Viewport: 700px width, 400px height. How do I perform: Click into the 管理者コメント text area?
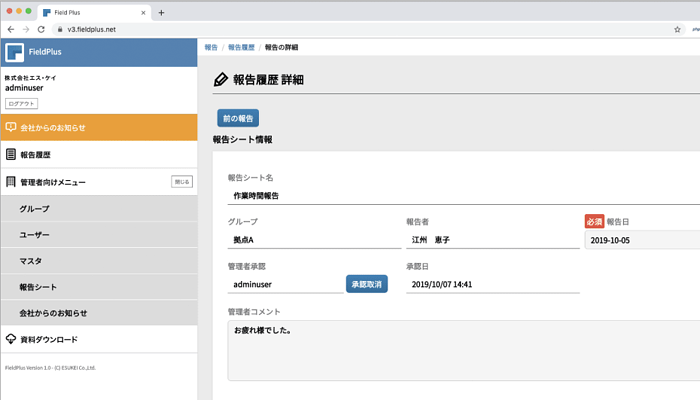tap(460, 350)
